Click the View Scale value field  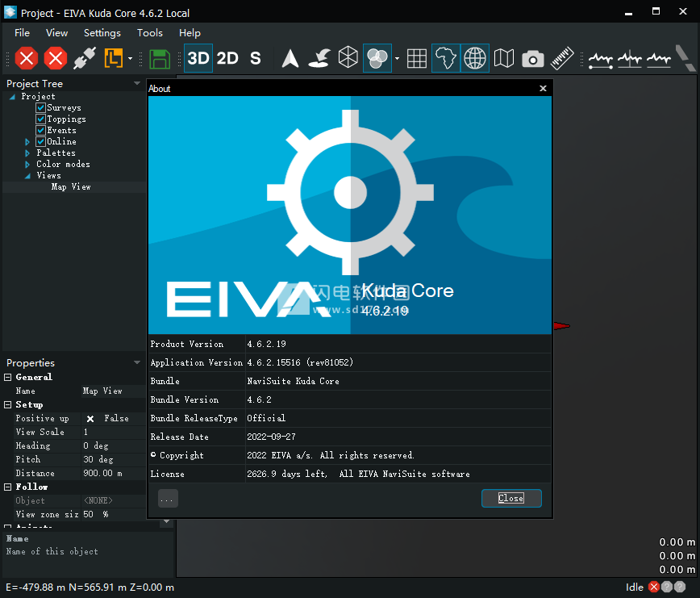click(114, 433)
